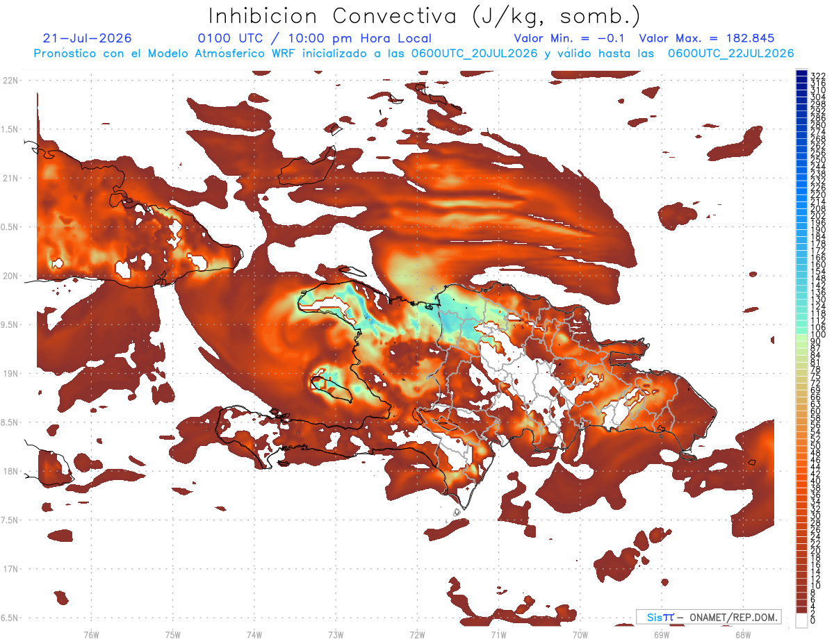Click the "18N" latitude label
Screen dimensions: 834x644
click(x=10, y=471)
